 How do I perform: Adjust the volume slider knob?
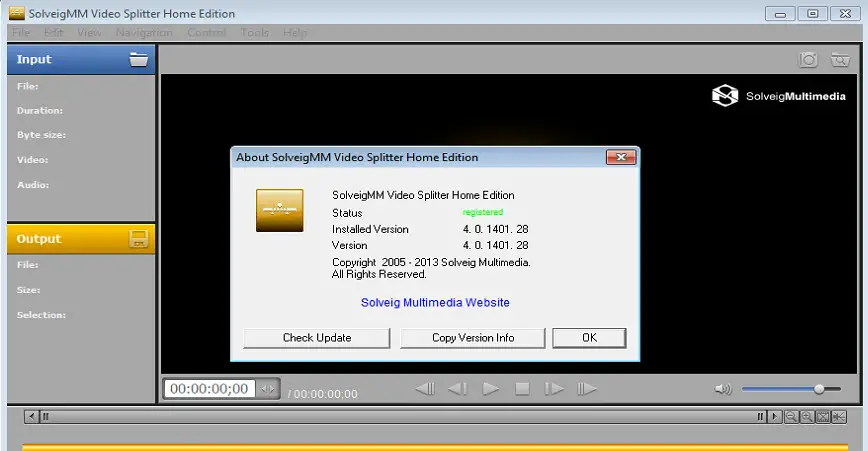click(819, 390)
